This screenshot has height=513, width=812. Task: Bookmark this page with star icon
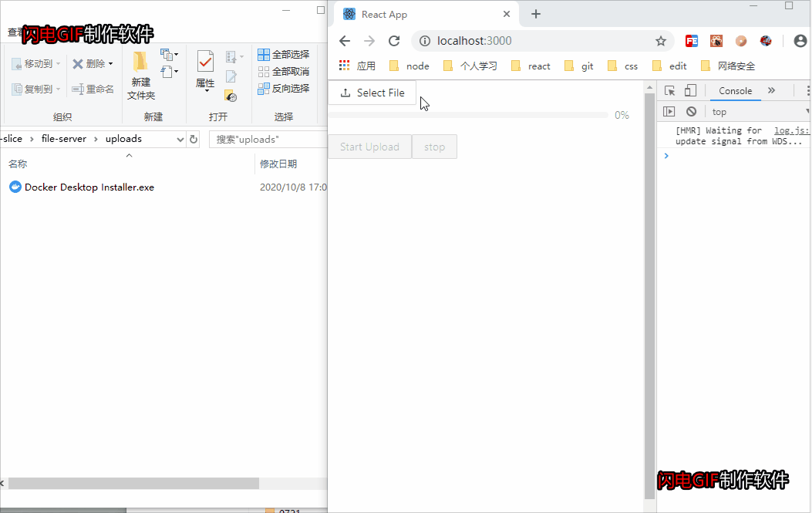pos(661,41)
